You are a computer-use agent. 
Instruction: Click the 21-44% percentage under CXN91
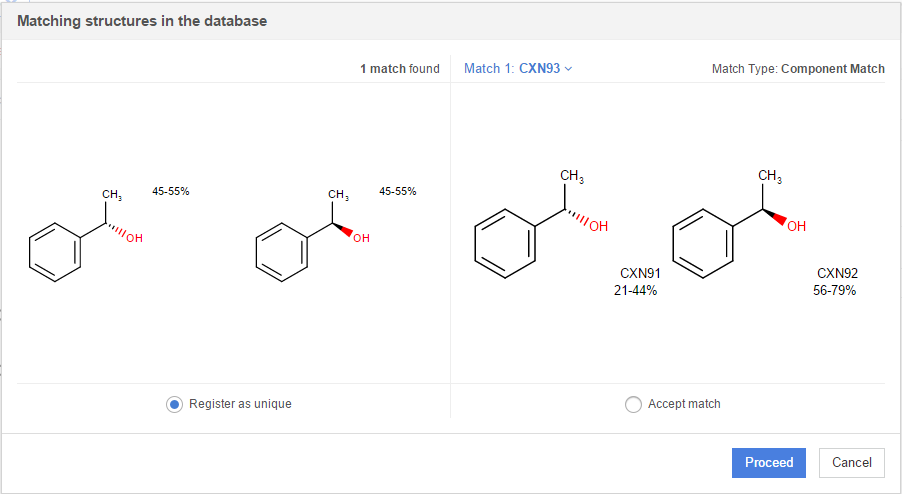click(x=635, y=291)
